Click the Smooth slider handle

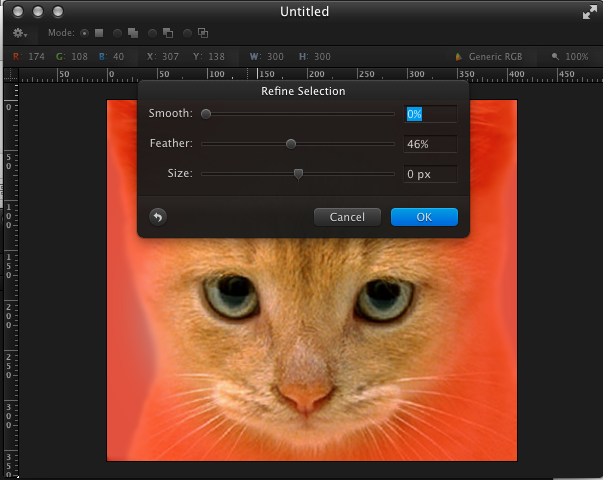coord(206,114)
